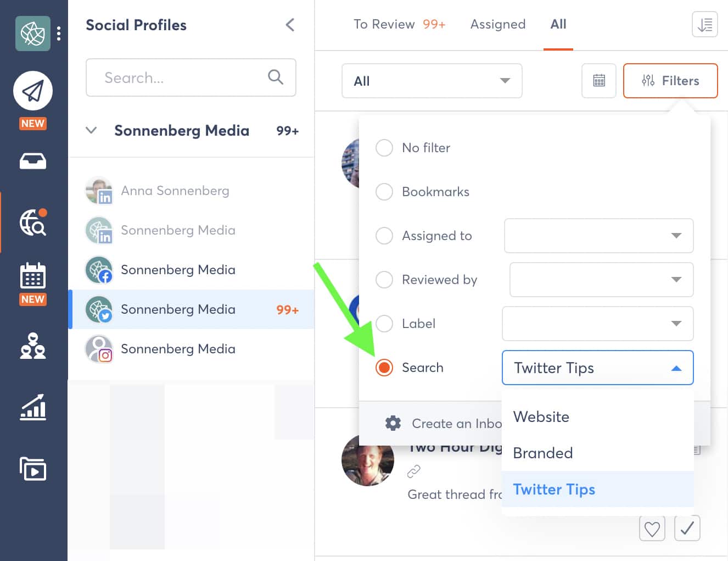Open the media library icon in sidebar
This screenshot has width=728, height=561.
[x=33, y=469]
